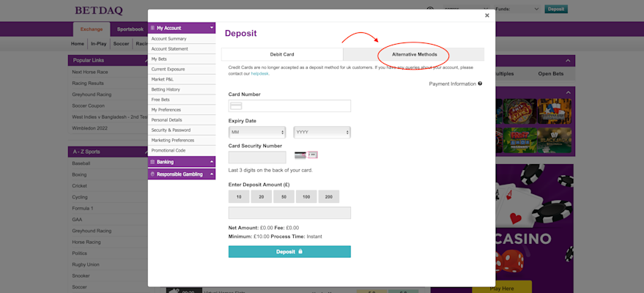644x293 pixels.
Task: Select the 200 pound deposit amount
Action: [328, 196]
